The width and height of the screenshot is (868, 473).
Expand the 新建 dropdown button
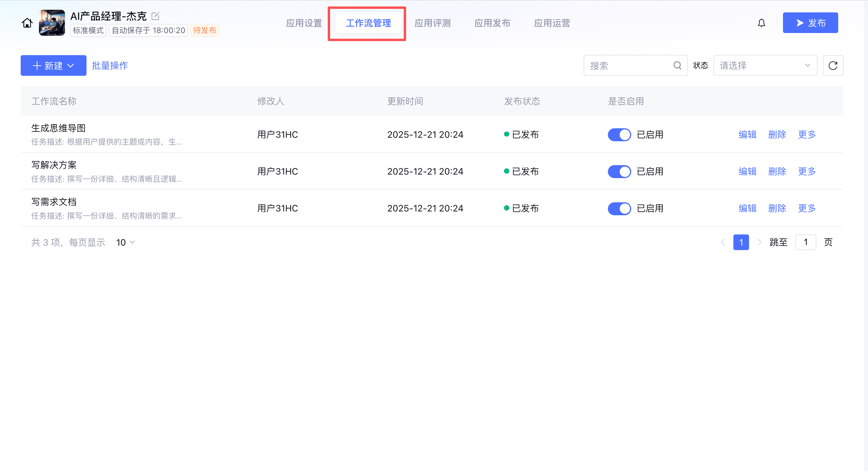[x=53, y=65]
